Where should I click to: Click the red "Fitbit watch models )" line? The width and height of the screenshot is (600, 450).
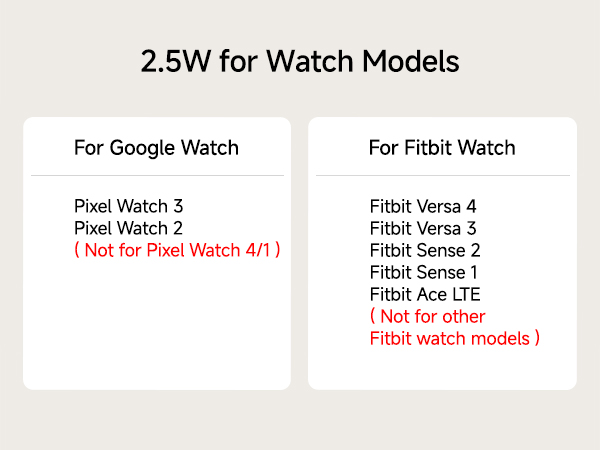coord(455,338)
